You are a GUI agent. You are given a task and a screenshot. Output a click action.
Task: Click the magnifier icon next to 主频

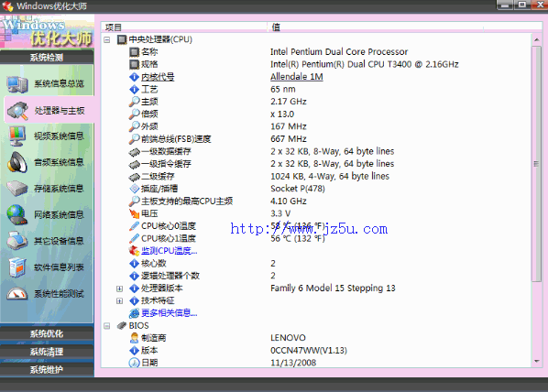click(x=134, y=102)
